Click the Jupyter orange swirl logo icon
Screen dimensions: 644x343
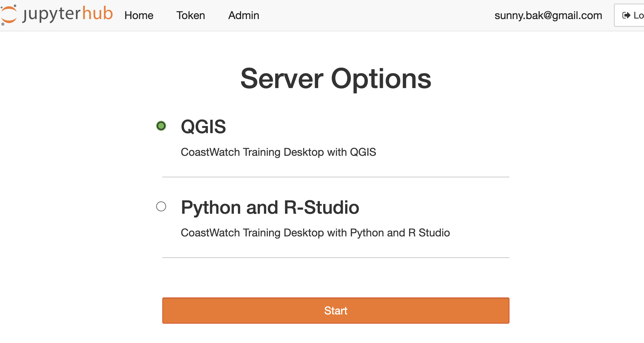click(x=9, y=15)
